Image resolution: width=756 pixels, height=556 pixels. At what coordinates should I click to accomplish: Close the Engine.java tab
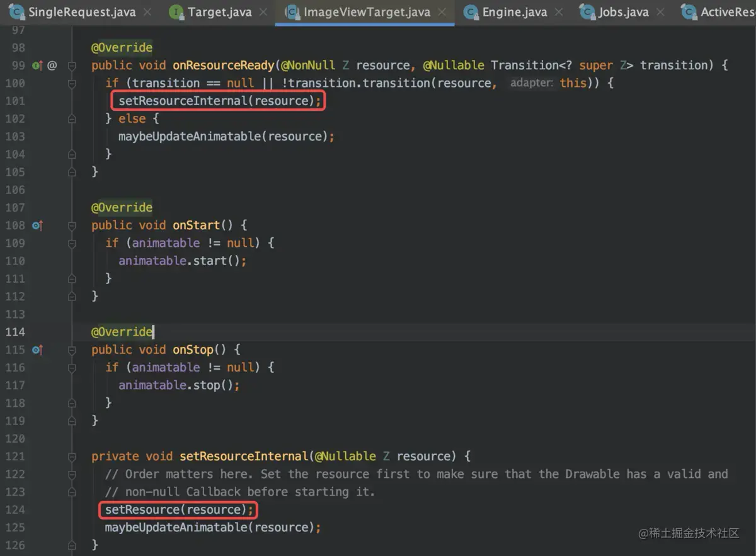559,12
